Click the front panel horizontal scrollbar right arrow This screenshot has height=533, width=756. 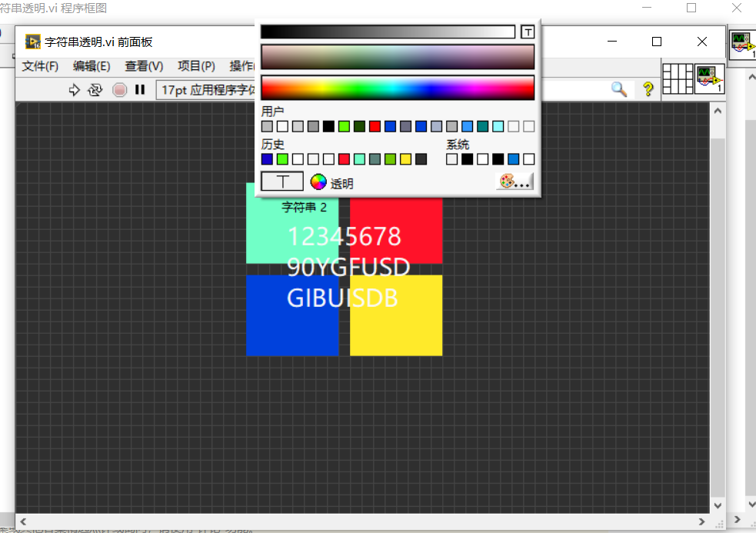[x=701, y=521]
